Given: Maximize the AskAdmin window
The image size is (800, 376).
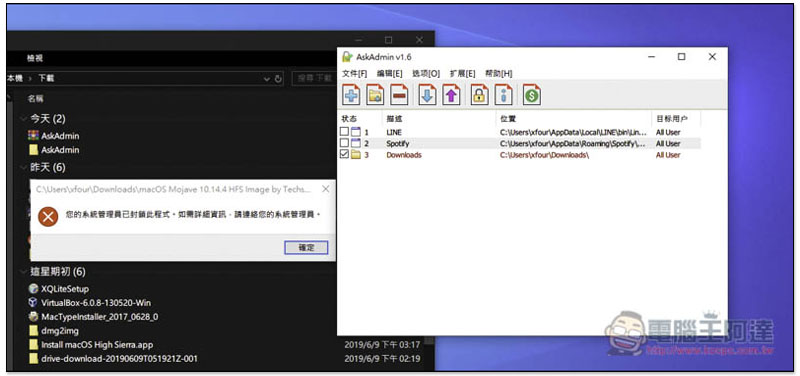Looking at the screenshot, I should pyautogui.click(x=681, y=57).
